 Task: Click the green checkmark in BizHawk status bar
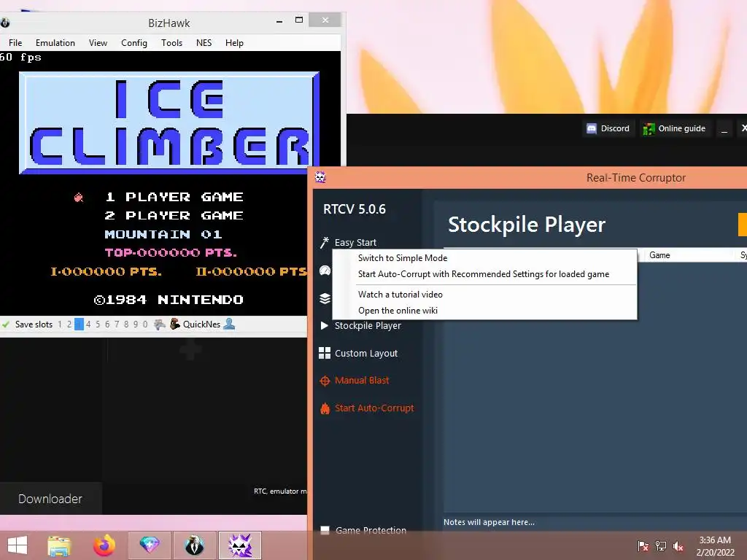[6, 324]
